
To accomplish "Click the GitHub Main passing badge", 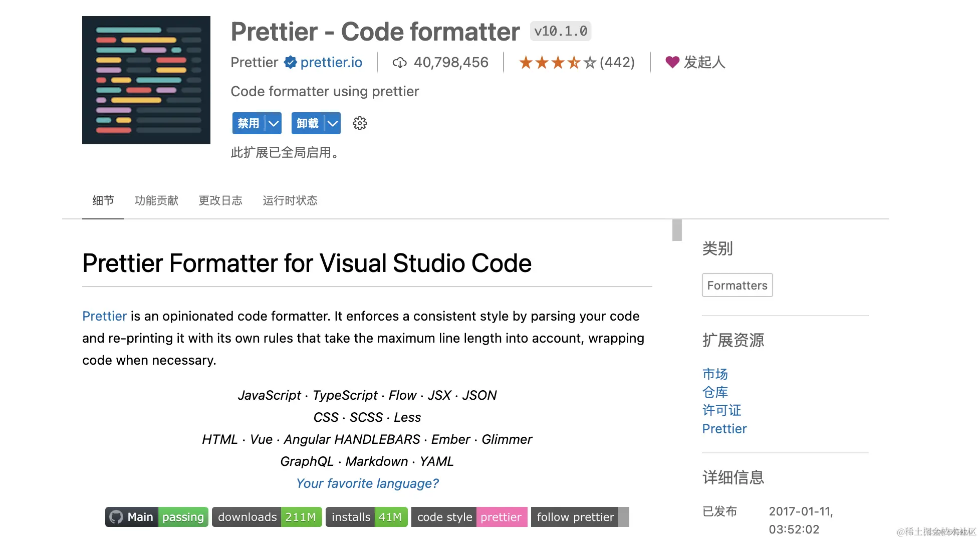I will pos(157,517).
